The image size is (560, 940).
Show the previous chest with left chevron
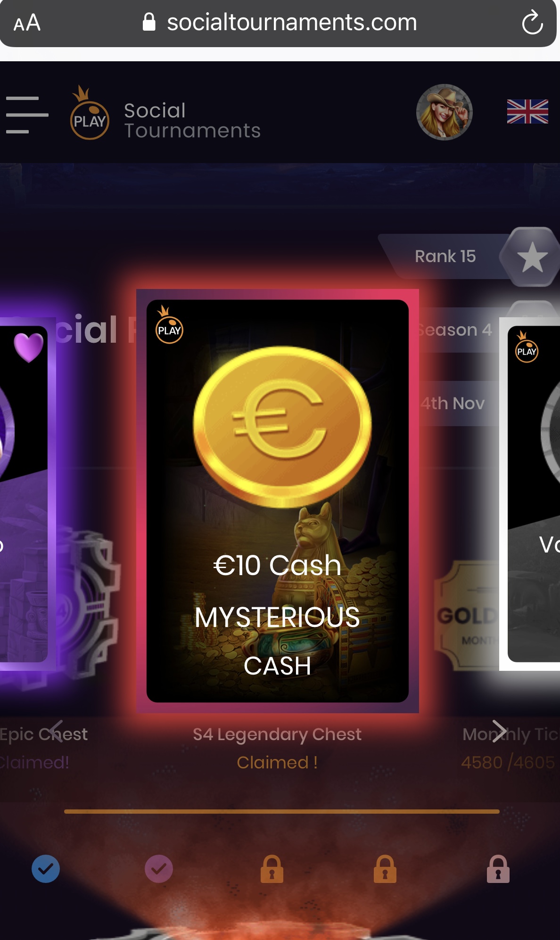coord(56,731)
